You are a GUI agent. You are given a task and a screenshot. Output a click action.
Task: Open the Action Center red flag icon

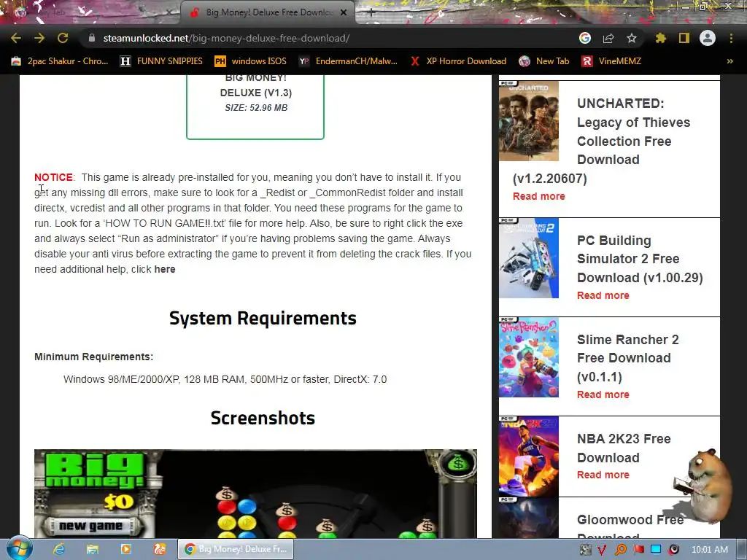click(x=638, y=550)
